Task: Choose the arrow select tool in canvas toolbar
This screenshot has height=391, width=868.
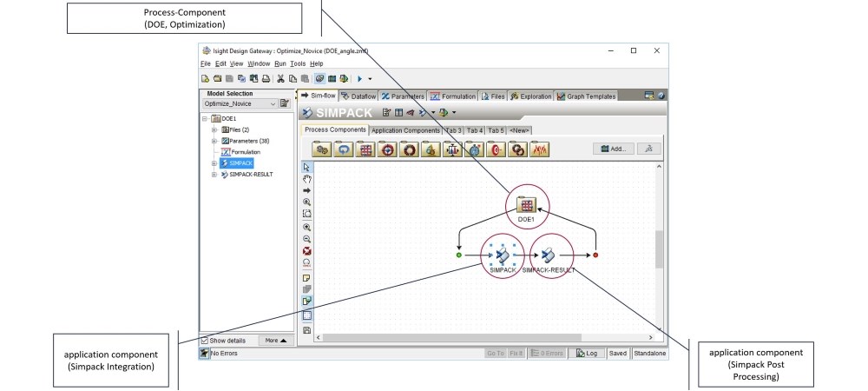Action: coord(307,167)
